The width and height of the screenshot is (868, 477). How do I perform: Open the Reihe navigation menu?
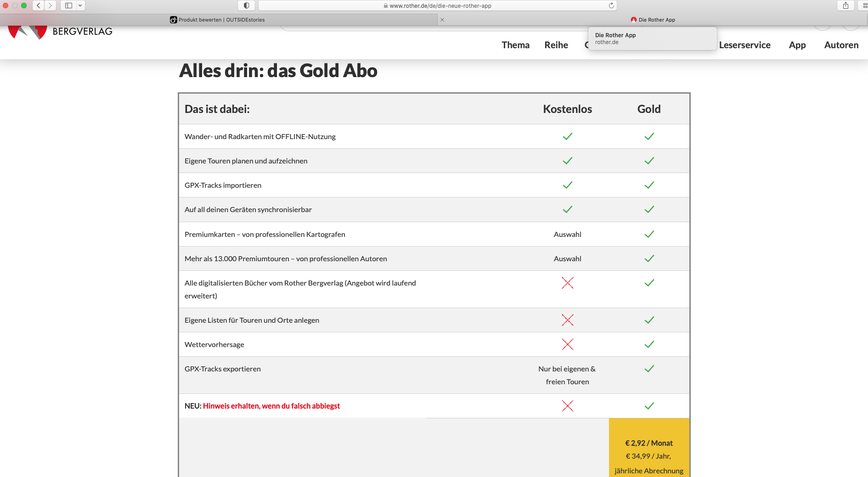pos(556,45)
